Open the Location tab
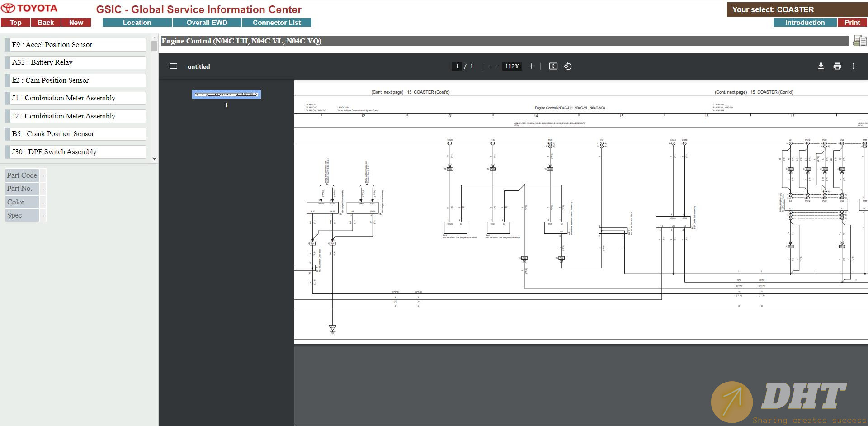Screen dimensions: 868x426 tap(137, 23)
